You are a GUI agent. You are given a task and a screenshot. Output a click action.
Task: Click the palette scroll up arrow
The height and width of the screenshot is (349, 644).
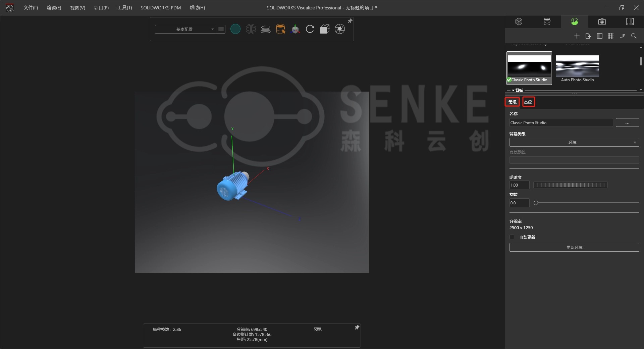641,48
